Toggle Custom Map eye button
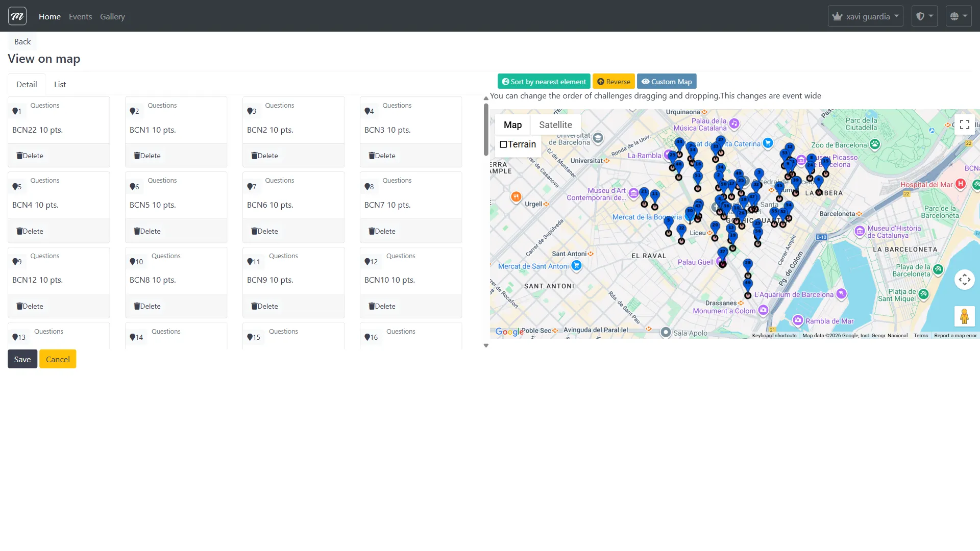The width and height of the screenshot is (980, 551). 667,82
